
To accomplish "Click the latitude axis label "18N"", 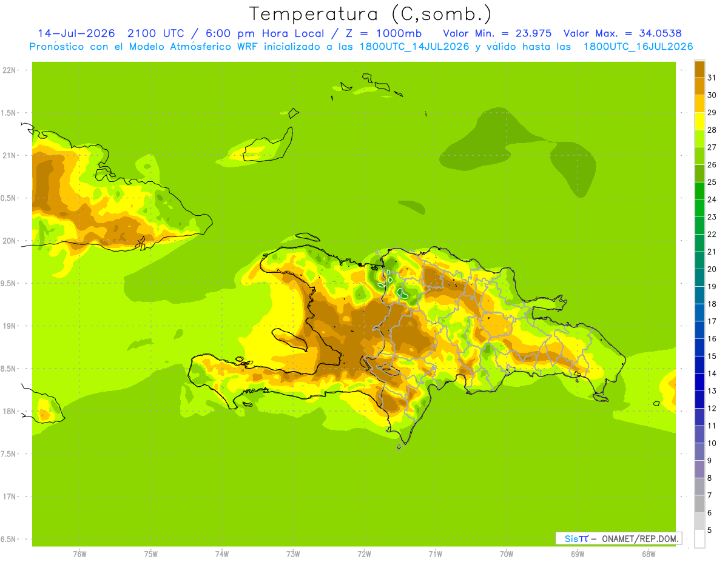I will point(8,411).
